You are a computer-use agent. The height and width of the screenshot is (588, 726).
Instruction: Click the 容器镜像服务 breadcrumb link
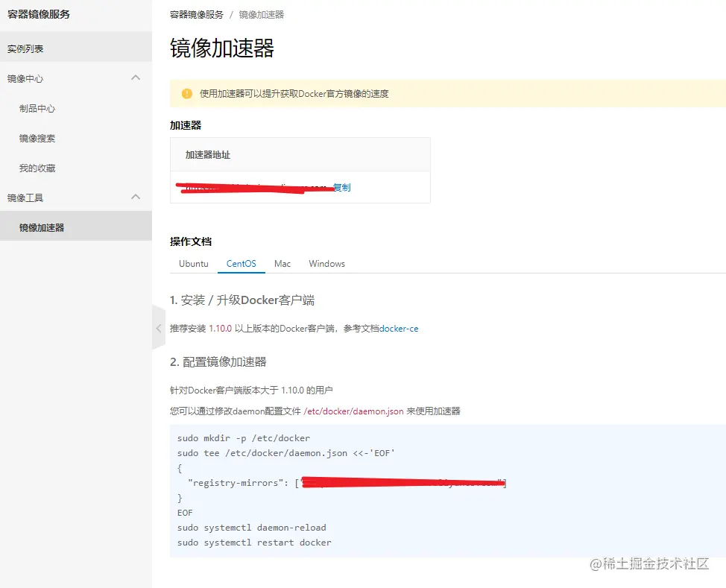pos(196,15)
